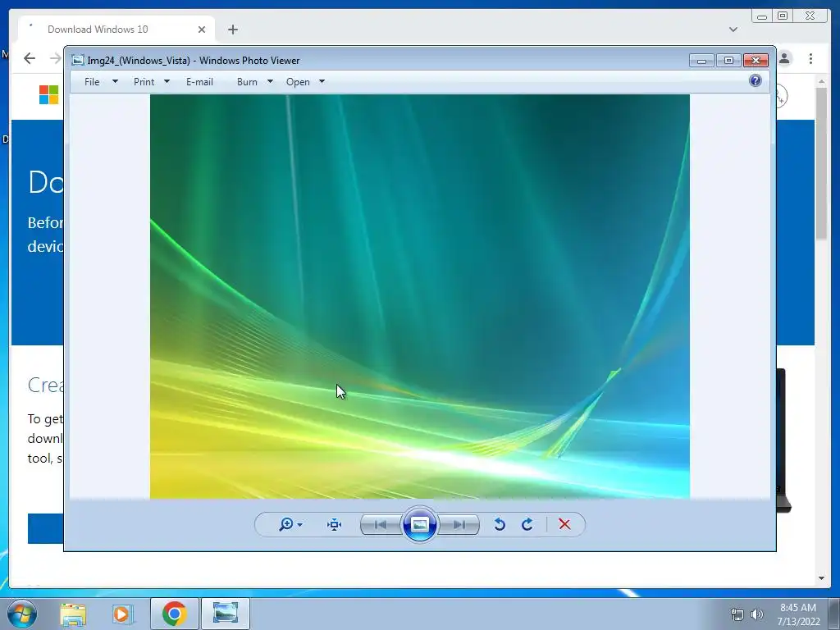Open the zoom magnifier in Photo Viewer
840x630 pixels.
(286, 524)
